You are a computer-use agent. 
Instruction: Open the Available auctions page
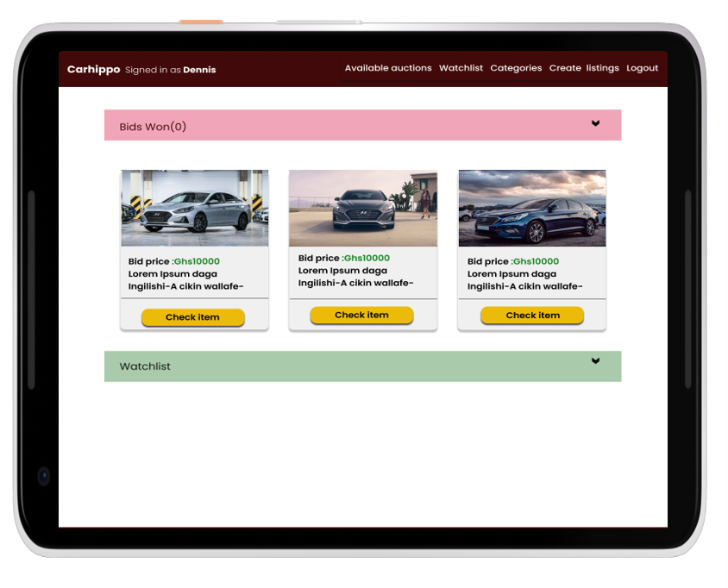tap(388, 68)
